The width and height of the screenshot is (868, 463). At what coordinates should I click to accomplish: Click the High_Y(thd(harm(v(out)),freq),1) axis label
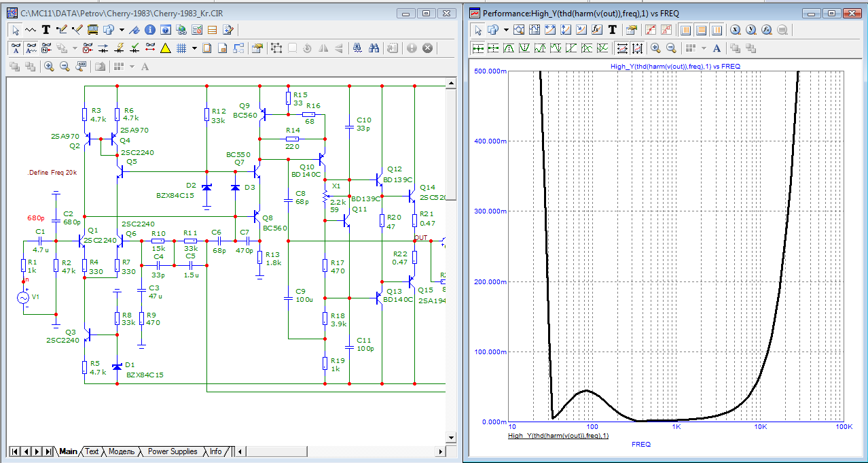[x=558, y=435]
